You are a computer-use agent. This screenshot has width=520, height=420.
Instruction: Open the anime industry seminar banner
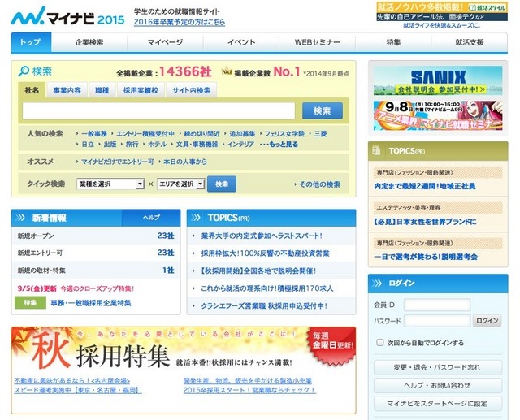pyautogui.click(x=438, y=115)
